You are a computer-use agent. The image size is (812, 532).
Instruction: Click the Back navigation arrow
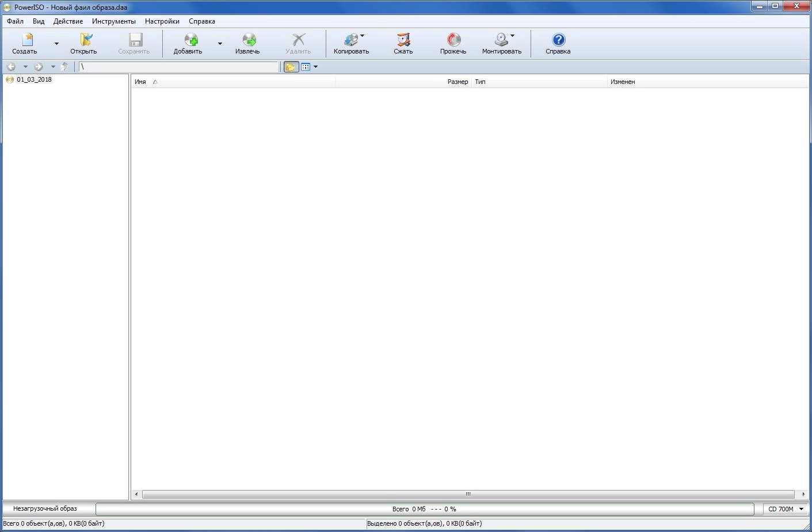[11, 67]
